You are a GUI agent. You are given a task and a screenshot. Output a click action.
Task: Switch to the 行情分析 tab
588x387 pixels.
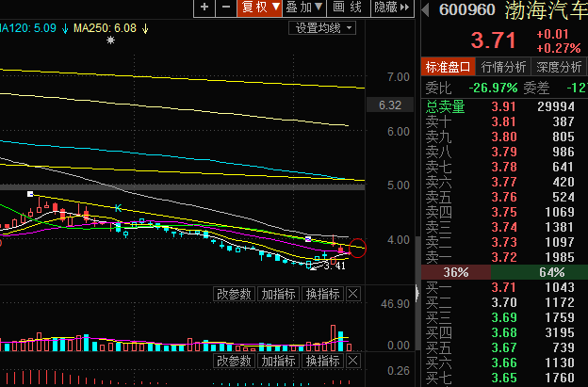click(504, 68)
